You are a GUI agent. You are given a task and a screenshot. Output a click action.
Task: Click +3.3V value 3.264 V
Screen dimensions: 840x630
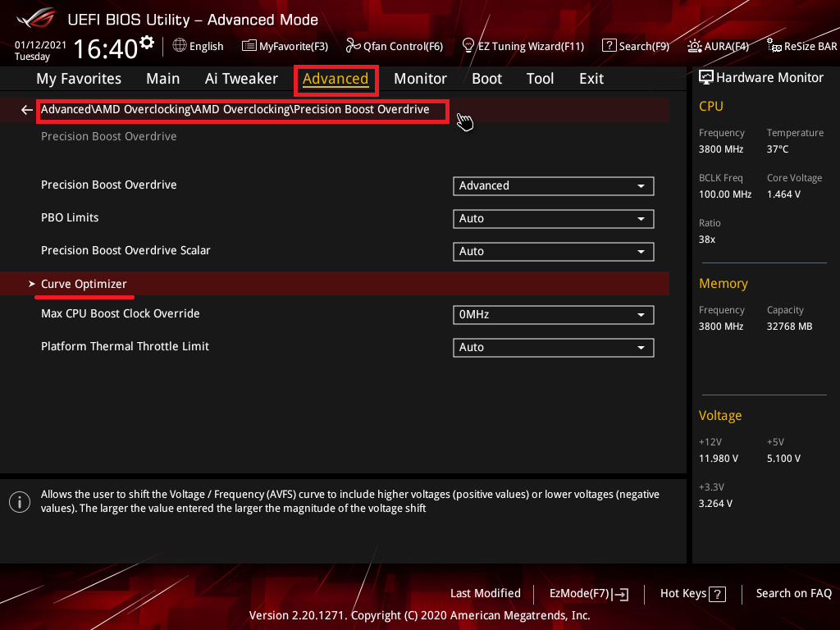pos(715,503)
